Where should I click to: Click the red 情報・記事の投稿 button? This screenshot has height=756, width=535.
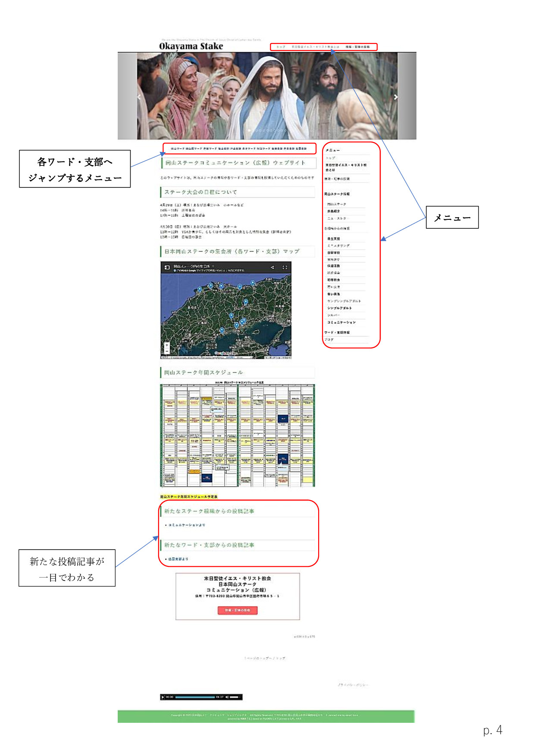238,610
